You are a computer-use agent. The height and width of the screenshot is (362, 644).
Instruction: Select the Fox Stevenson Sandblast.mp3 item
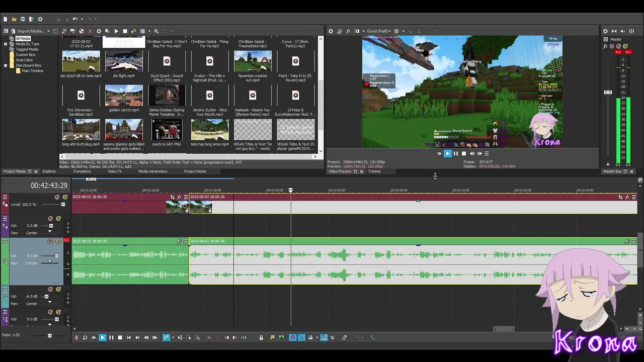pos(81,100)
